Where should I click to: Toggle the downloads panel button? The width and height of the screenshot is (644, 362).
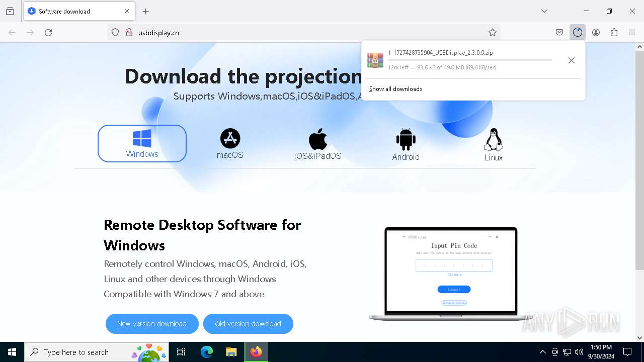tap(578, 33)
